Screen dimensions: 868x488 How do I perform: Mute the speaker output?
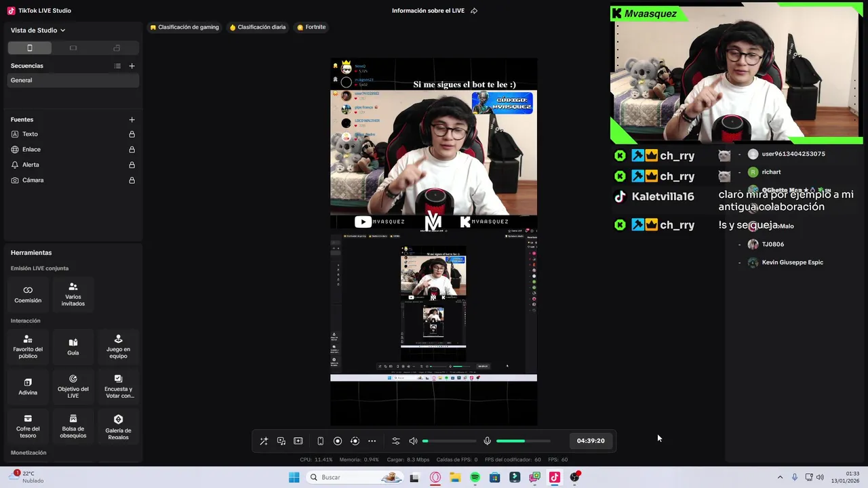coord(413,441)
